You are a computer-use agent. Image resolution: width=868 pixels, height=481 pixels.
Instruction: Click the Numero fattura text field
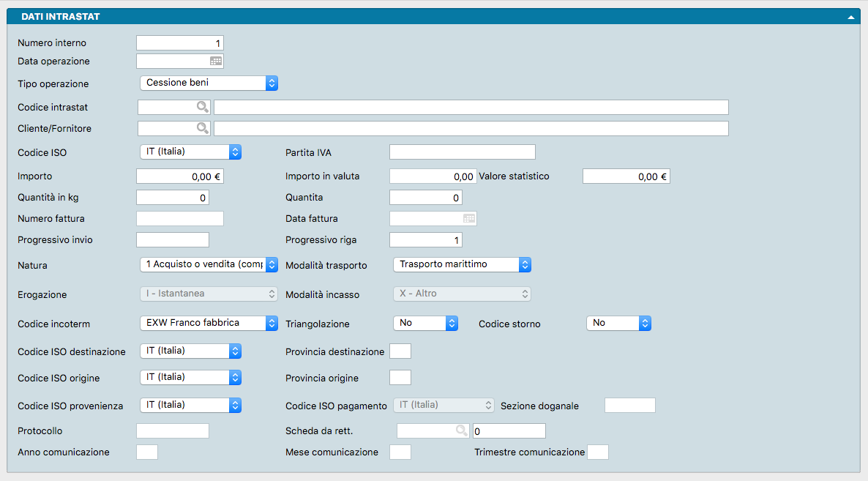pyautogui.click(x=179, y=218)
